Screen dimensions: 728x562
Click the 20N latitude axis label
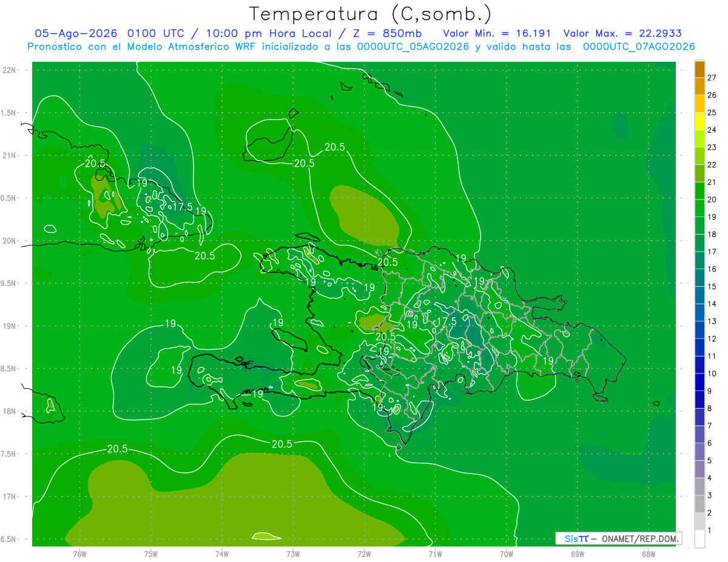[10, 241]
